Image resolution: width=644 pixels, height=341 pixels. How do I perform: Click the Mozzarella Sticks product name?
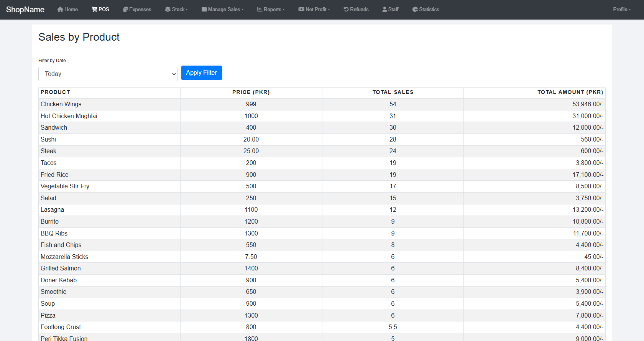click(64, 257)
